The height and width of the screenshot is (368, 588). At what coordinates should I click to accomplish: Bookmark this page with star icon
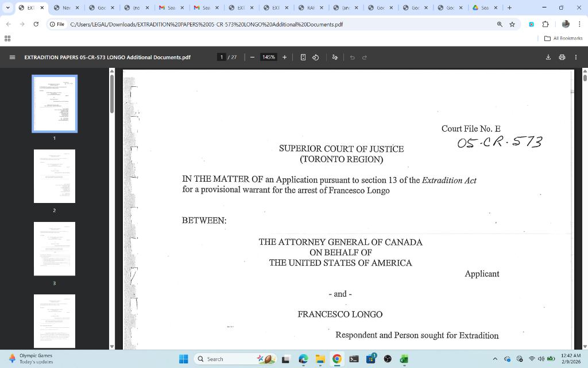[512, 25]
